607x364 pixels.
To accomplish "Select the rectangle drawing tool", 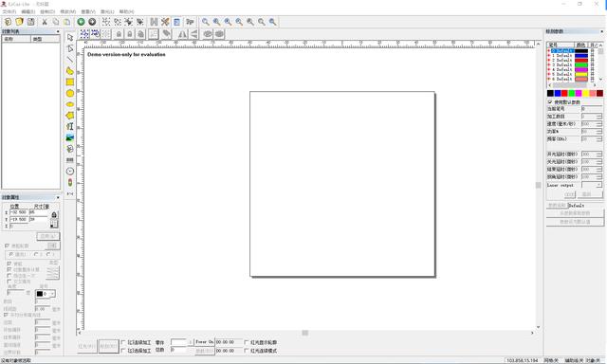I will click(x=70, y=82).
